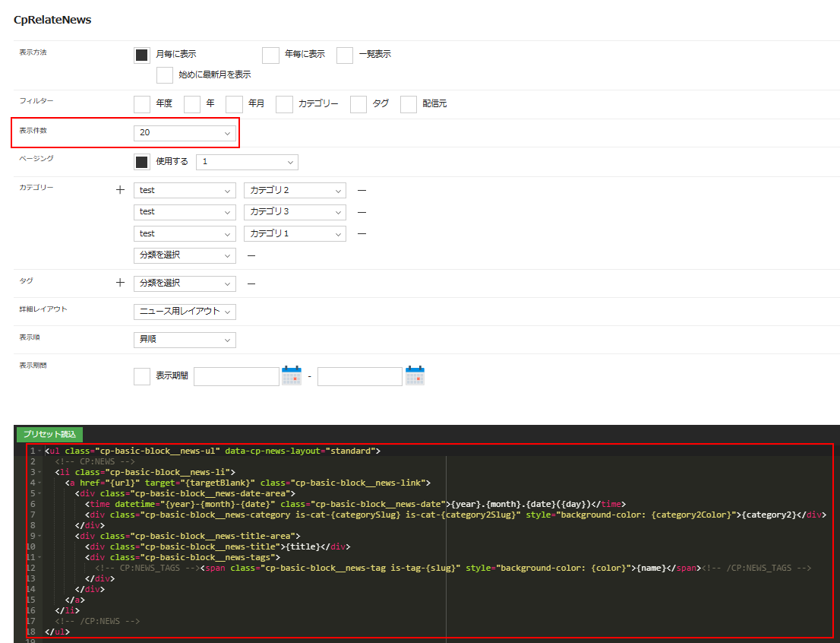
Task: Open the ニュース用レイアウト dropdown
Action: click(x=185, y=312)
